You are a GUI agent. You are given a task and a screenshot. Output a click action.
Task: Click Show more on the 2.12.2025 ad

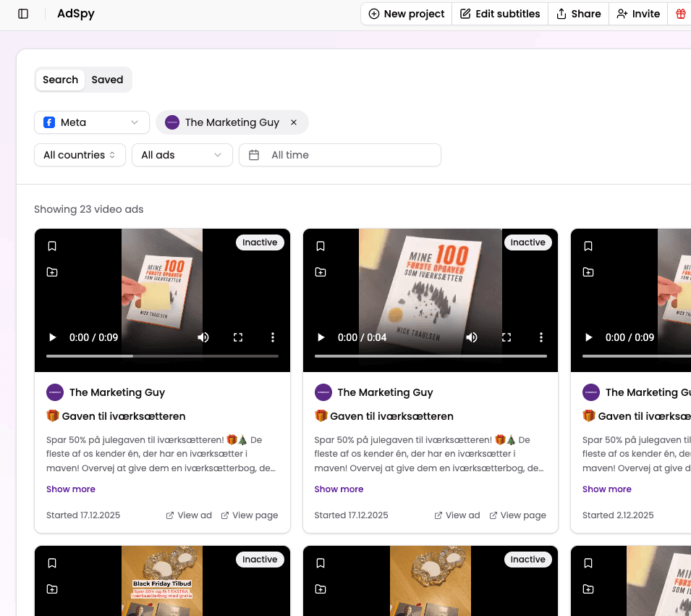606,489
